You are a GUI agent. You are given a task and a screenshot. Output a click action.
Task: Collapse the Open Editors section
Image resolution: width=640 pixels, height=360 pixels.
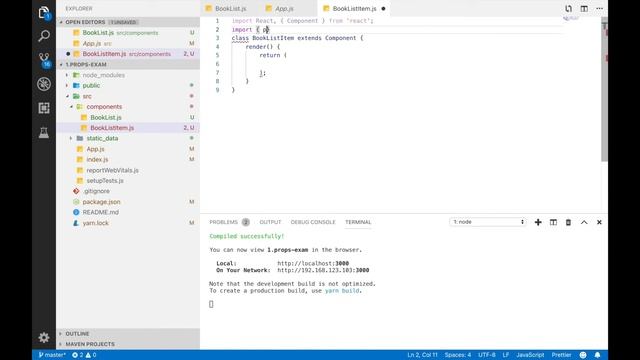click(x=128, y=22)
